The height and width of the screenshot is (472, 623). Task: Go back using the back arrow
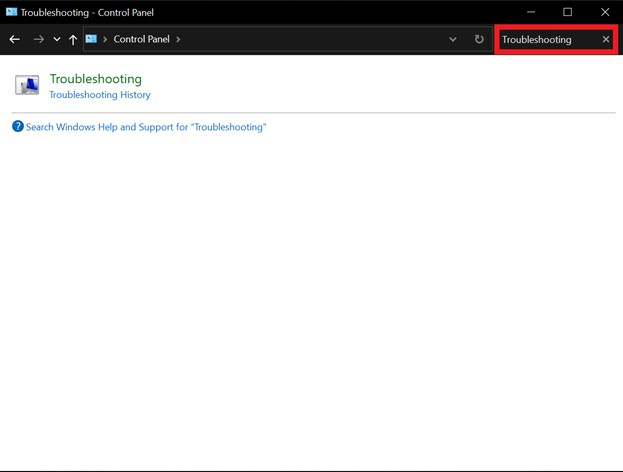tap(15, 39)
